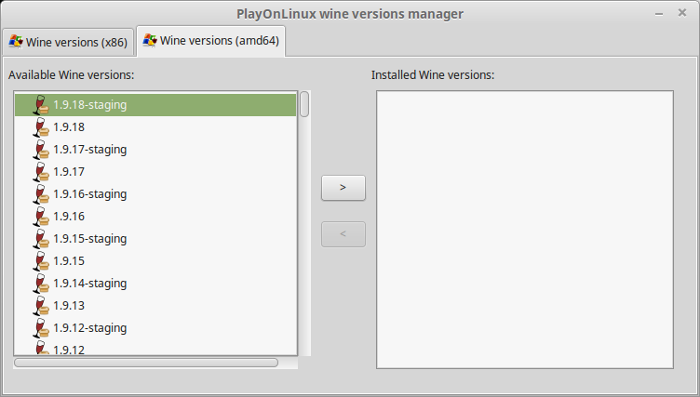Switch to Wine versions (x86) tab
700x397 pixels.
(68, 42)
